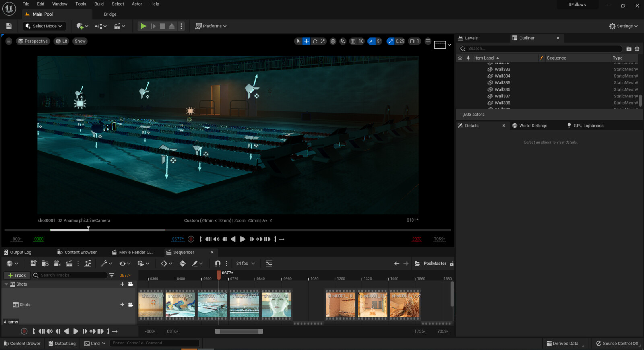The image size is (644, 350).
Task: Open the Platforms dropdown
Action: click(x=211, y=26)
